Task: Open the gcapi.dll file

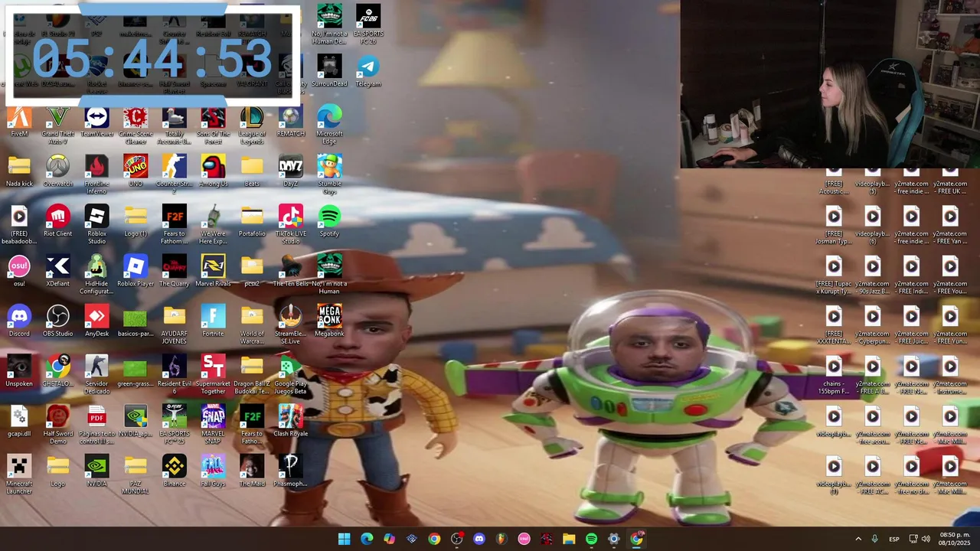Action: click(19, 421)
